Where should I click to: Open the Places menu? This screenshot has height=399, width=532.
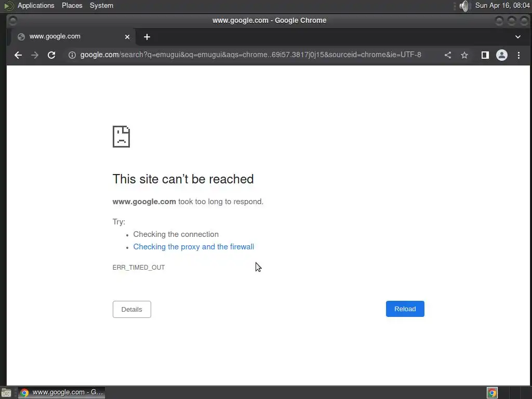[x=72, y=5]
